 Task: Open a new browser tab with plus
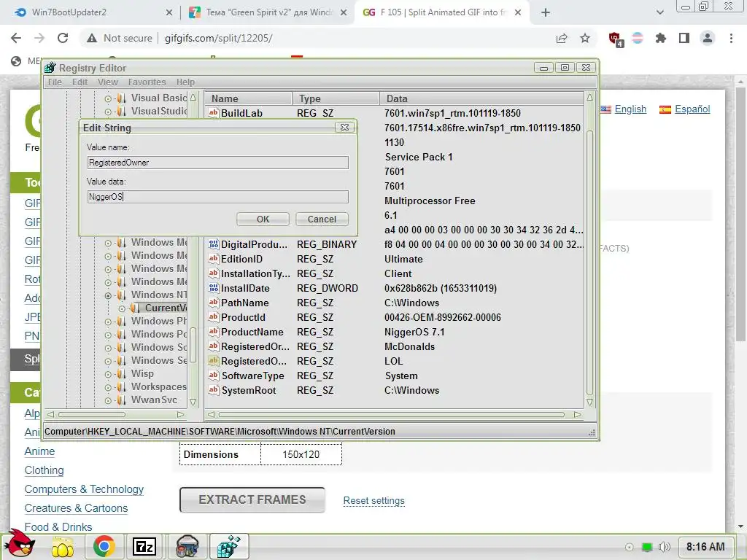tap(546, 12)
